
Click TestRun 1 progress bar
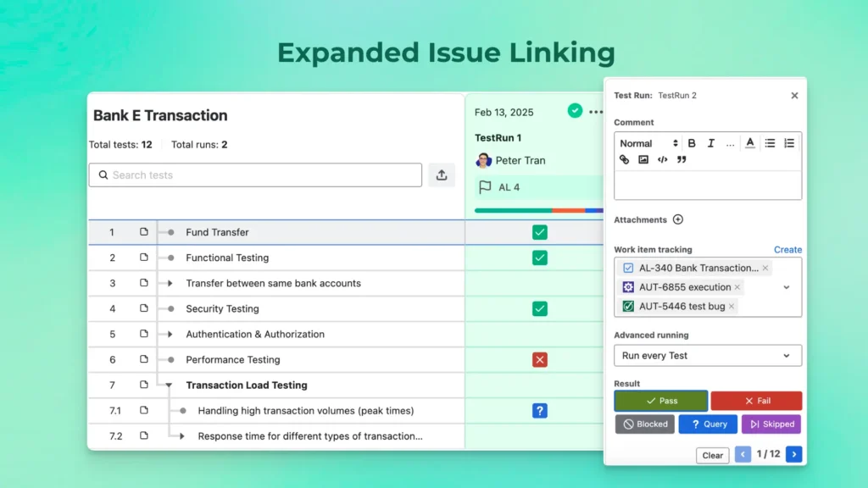point(538,210)
